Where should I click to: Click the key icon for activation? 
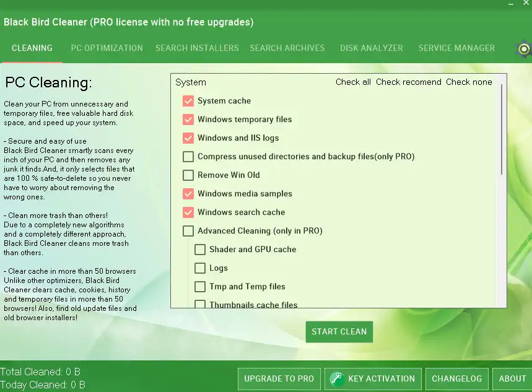[x=337, y=378]
